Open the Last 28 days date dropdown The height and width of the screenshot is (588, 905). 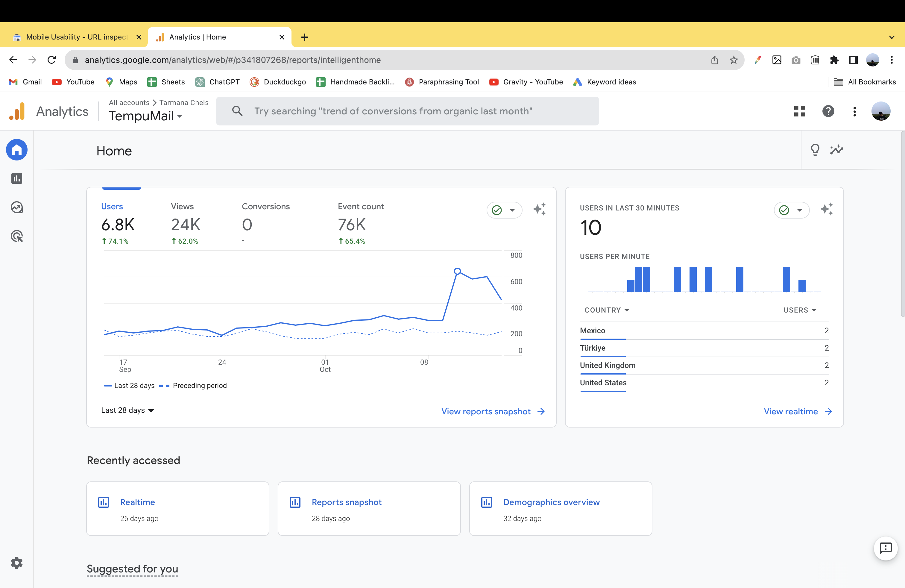click(127, 410)
